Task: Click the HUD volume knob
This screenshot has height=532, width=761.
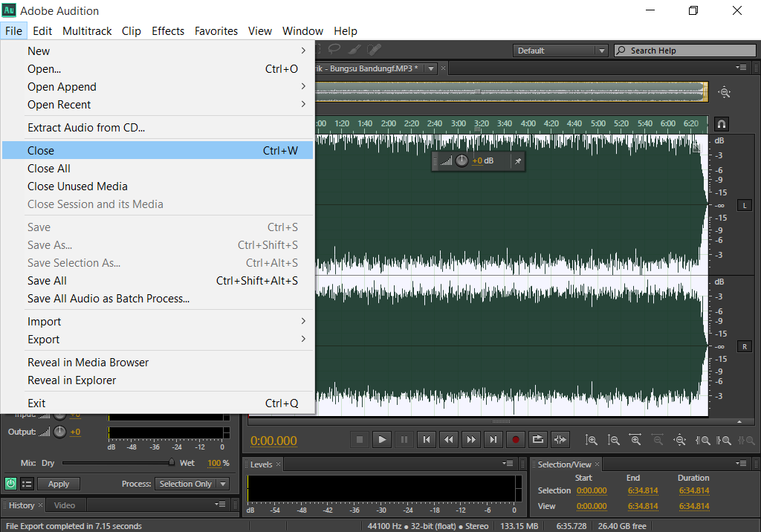Action: [462, 160]
